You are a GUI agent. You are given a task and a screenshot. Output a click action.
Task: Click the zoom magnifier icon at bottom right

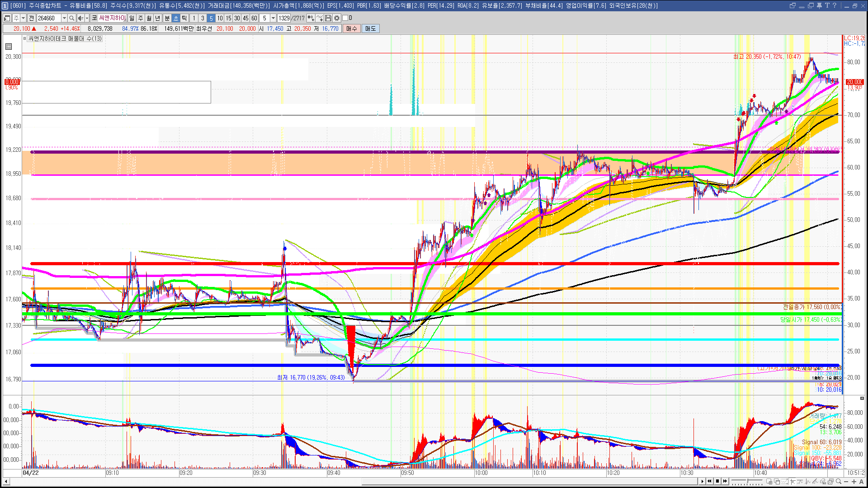(x=839, y=482)
